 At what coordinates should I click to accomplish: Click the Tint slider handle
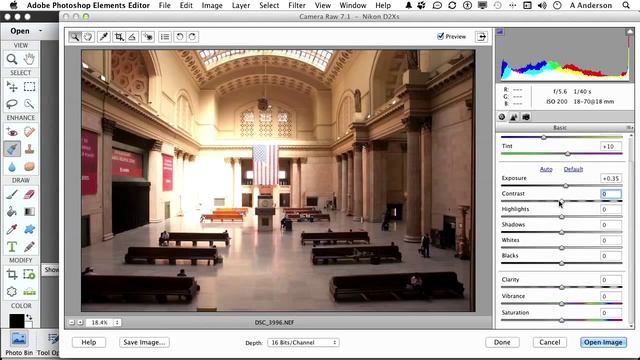(x=568, y=153)
